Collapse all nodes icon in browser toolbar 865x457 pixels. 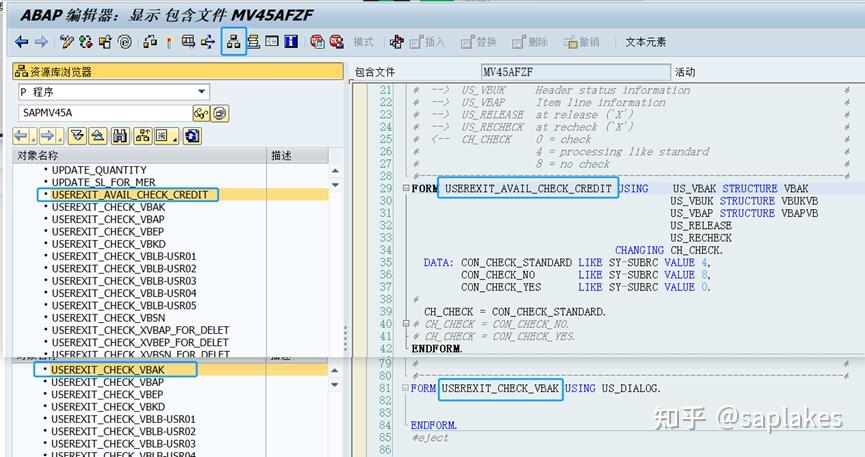[x=98, y=136]
